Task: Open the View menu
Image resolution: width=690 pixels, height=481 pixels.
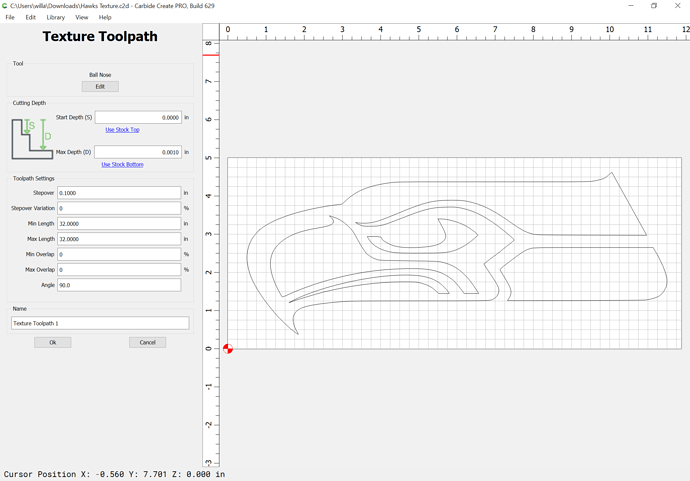Action: pyautogui.click(x=81, y=17)
